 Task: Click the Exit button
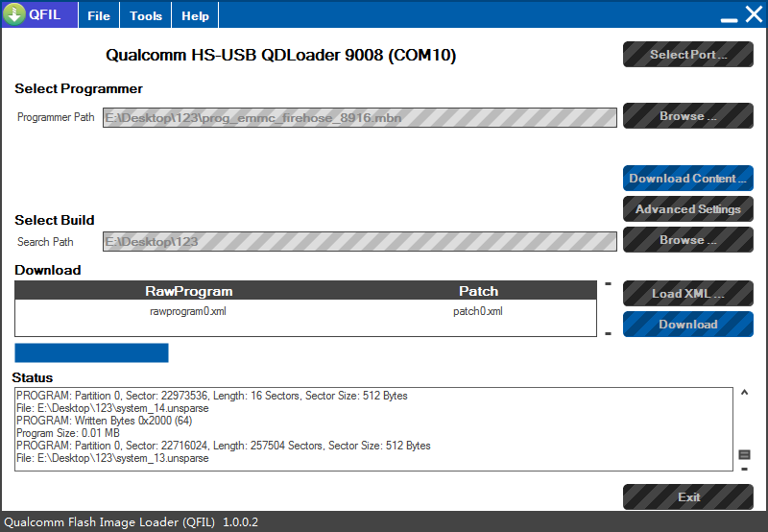687,497
